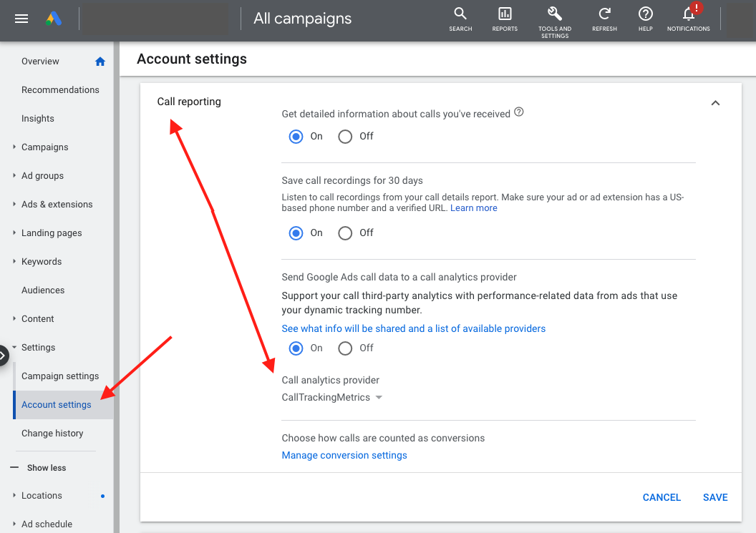Turn off detailed call information reporting

[x=346, y=137]
